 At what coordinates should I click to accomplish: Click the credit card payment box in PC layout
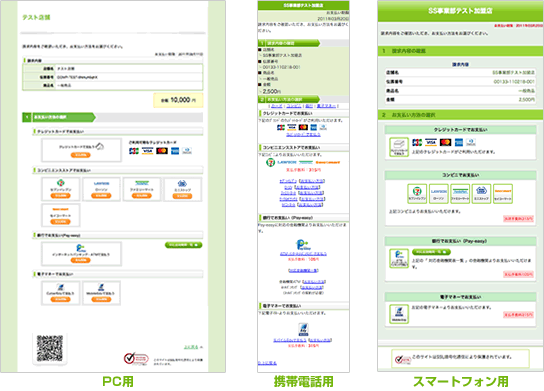(x=81, y=150)
